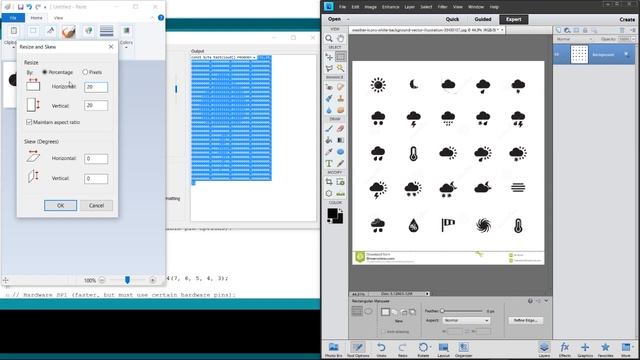Viewport: 640px width, 360px height.
Task: Select the Spot Healing Brush tool
Action: [x=340, y=87]
